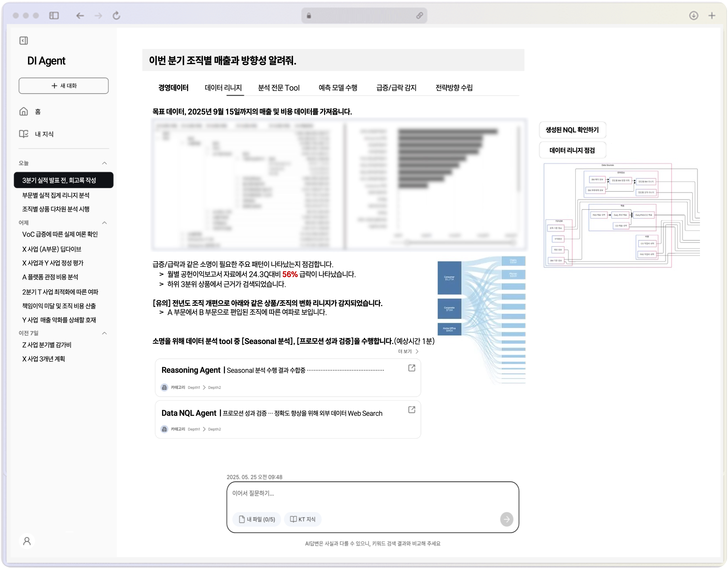This screenshot has width=728, height=568.
Task: Open chat Z 사업 분기별 감가비
Action: point(47,345)
